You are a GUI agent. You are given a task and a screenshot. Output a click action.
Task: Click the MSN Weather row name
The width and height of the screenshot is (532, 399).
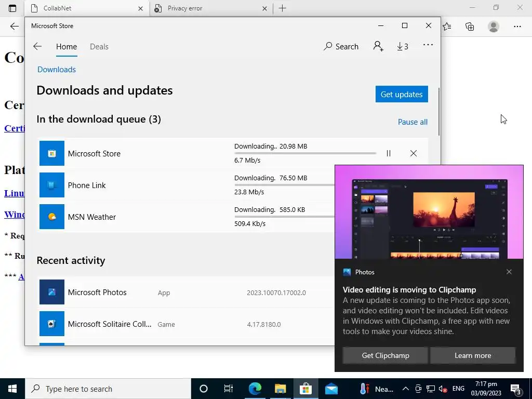point(92,217)
